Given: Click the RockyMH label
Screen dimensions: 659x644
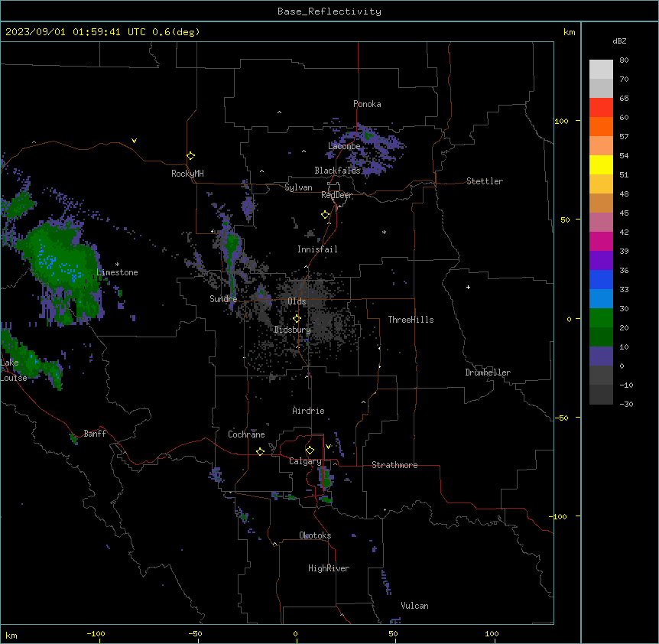Looking at the screenshot, I should [x=187, y=174].
